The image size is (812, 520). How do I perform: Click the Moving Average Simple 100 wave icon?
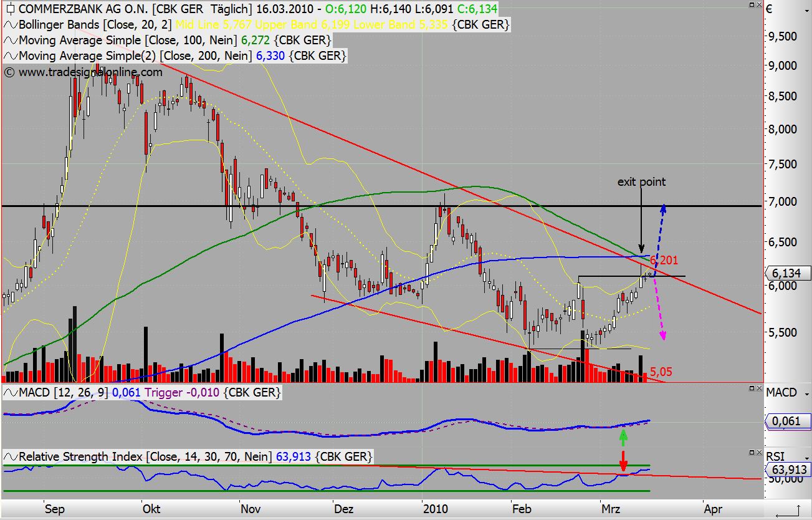pos(11,41)
